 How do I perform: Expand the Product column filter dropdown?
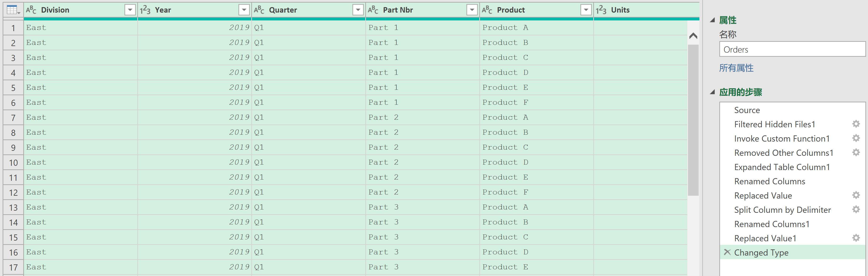coord(586,10)
